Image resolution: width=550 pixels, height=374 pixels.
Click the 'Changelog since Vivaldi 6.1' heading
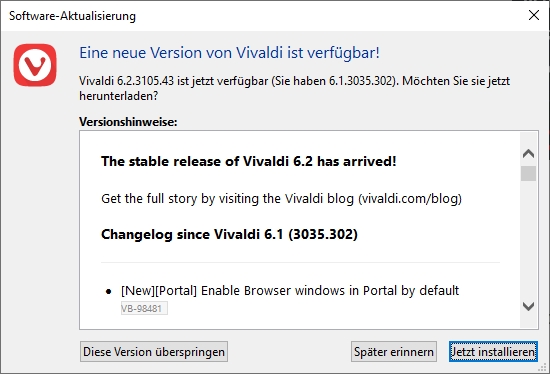(229, 234)
